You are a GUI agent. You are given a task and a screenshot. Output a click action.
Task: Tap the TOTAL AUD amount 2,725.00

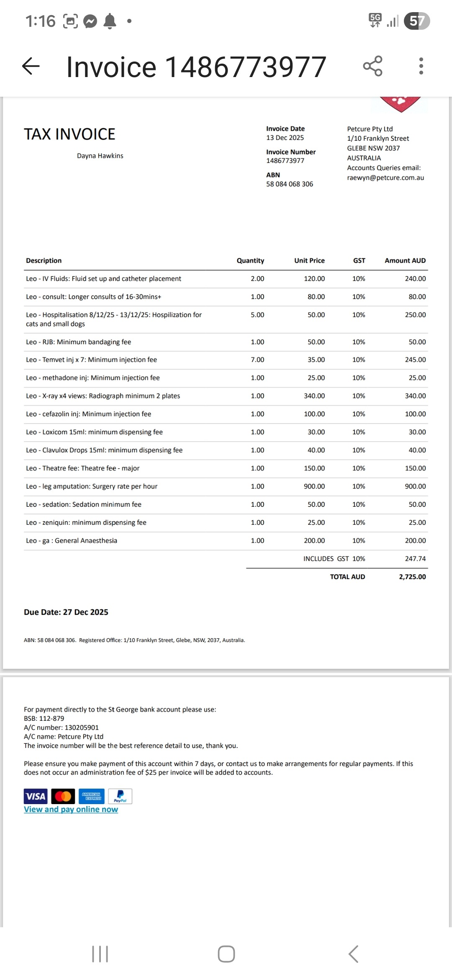[412, 577]
